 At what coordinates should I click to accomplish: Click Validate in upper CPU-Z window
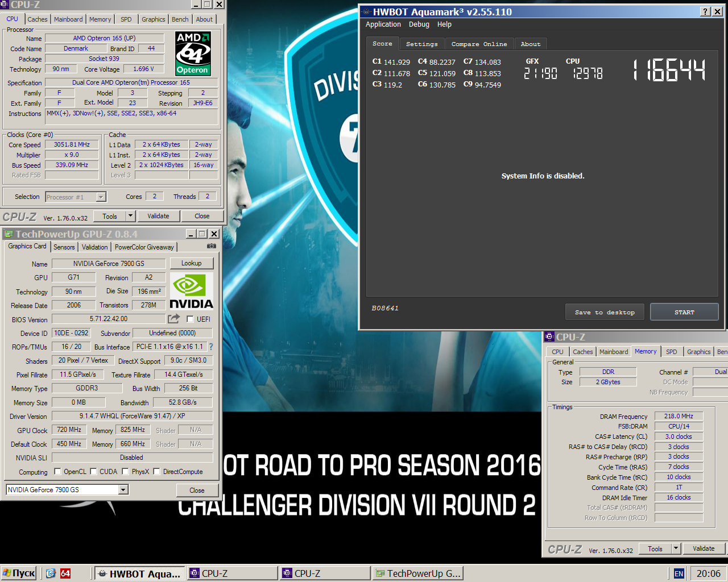(158, 216)
